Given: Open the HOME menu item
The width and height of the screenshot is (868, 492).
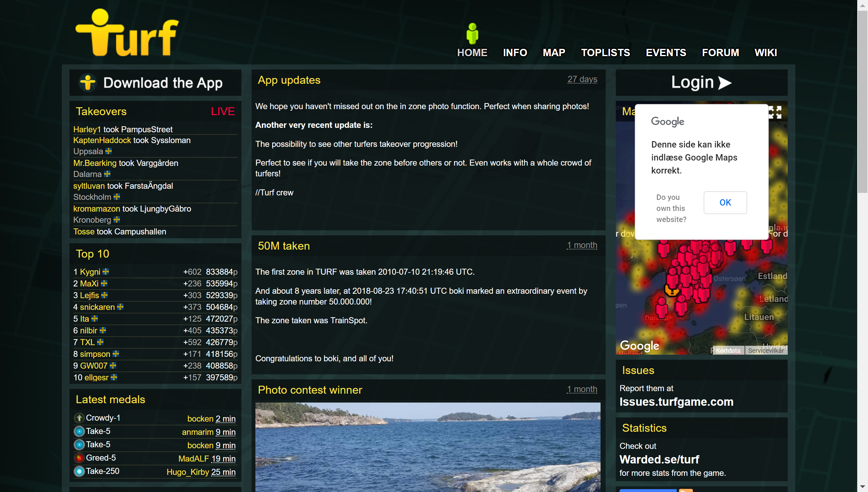Looking at the screenshot, I should coord(472,53).
